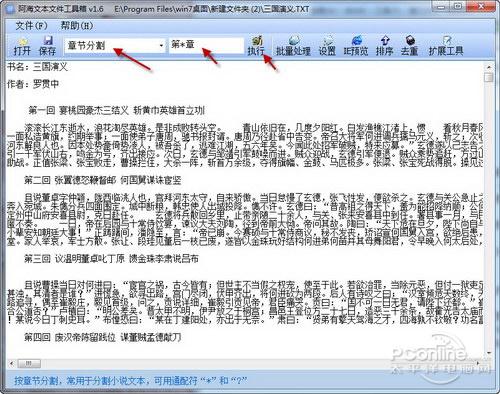500x394 pixels.
Task: Click the 书名：三国演义 text line
Action: point(37,67)
